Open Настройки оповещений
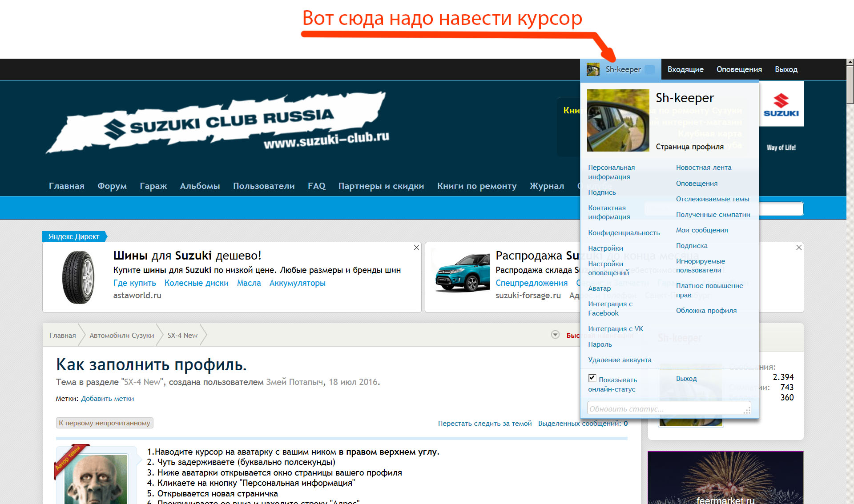Viewport: 854px width, 504px height. click(608, 268)
